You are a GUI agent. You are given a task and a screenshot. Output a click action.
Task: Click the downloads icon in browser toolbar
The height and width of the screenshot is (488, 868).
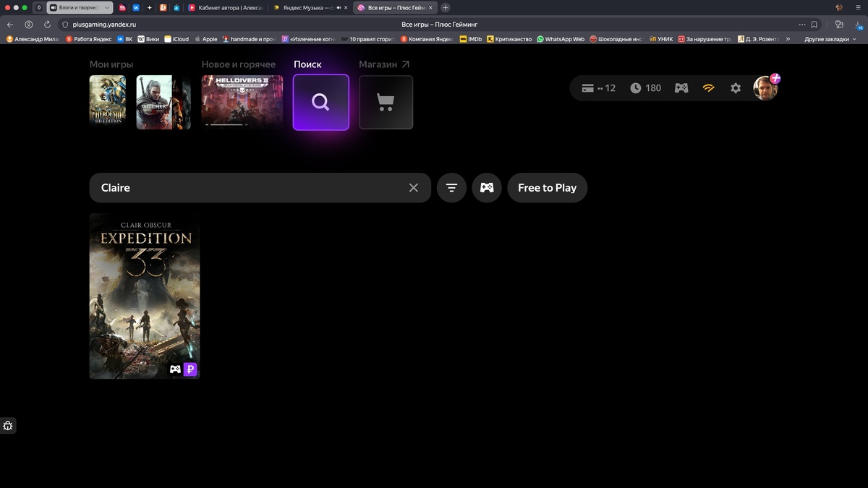(859, 24)
